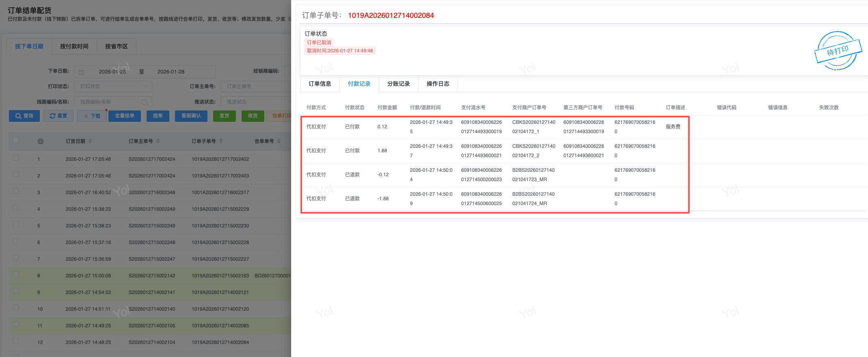Click the calendar icon in 下单日期 field
The height and width of the screenshot is (357, 868).
tap(82, 72)
